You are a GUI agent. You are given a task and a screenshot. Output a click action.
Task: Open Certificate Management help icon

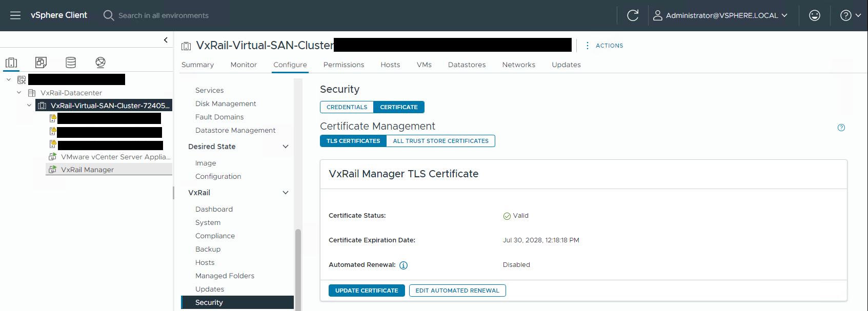pyautogui.click(x=841, y=128)
